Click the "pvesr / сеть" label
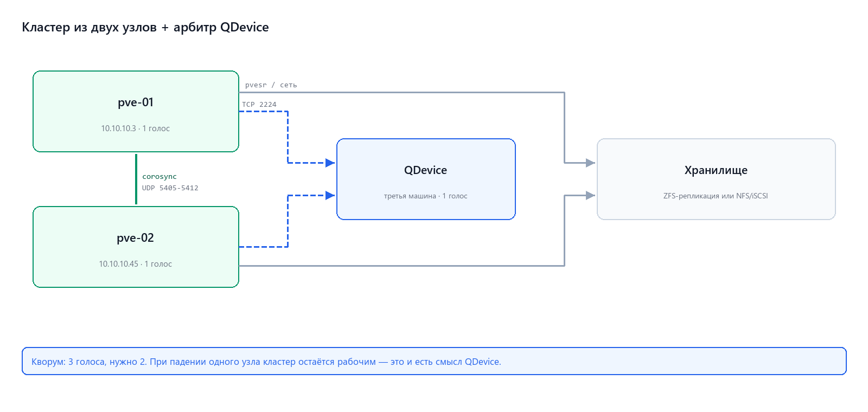 (271, 85)
